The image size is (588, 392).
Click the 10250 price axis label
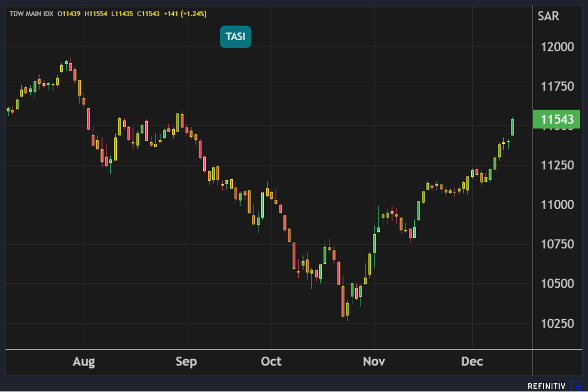click(x=557, y=324)
